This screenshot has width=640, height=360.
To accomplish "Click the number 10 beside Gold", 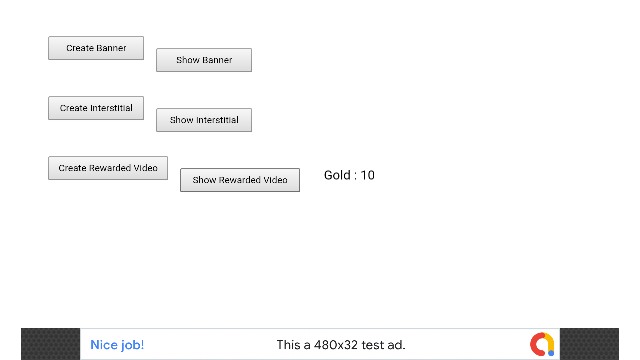I will click(368, 175).
